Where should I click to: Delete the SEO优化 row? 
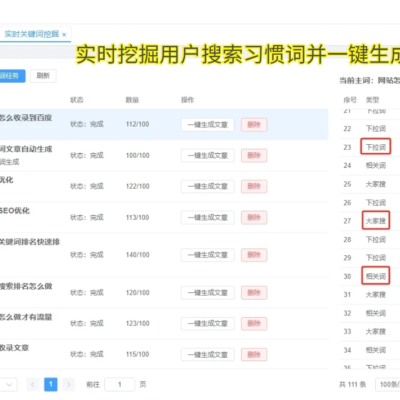click(254, 218)
